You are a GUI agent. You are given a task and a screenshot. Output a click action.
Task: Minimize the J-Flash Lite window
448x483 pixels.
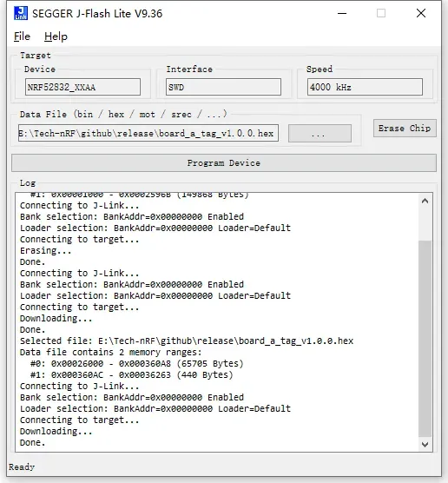[342, 13]
